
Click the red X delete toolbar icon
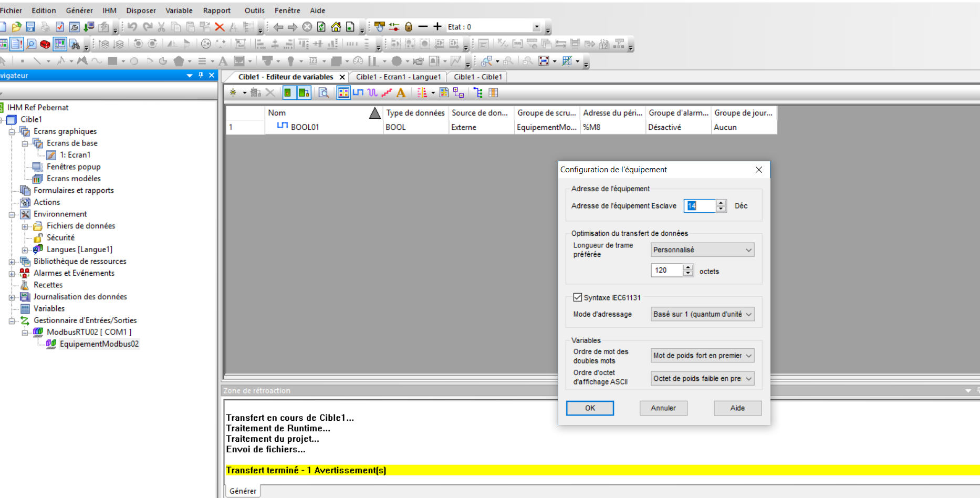[x=220, y=27]
